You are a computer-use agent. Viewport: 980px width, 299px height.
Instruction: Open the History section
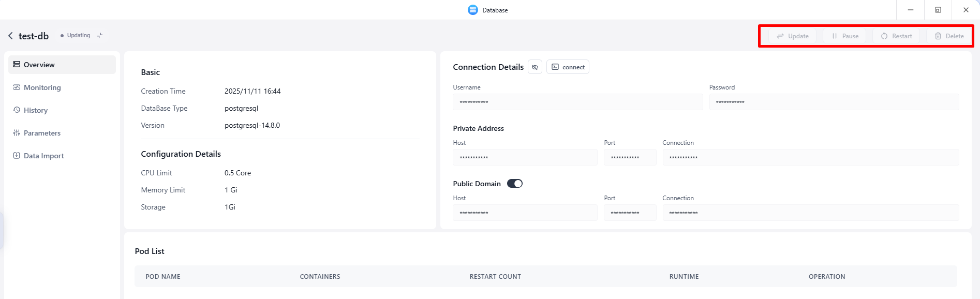tap(35, 110)
